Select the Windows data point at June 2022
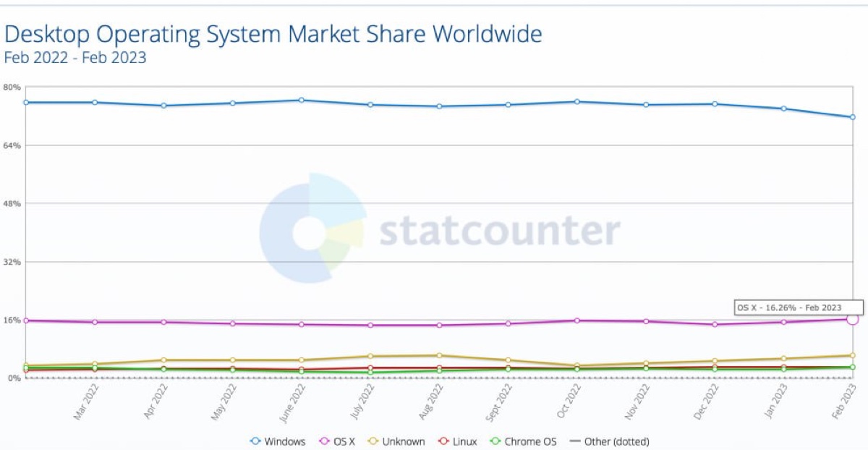The height and width of the screenshot is (450, 868). point(302,100)
